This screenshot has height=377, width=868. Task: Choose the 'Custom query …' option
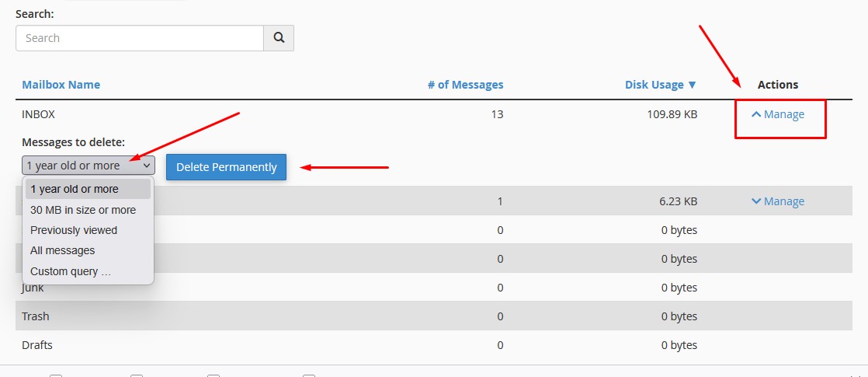[x=71, y=271]
